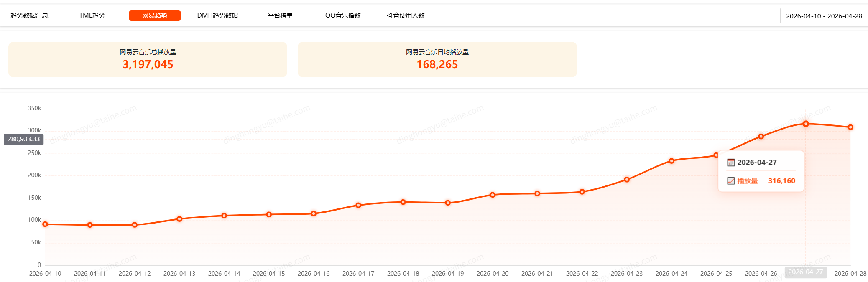Screen dimensions: 868x282
Task: Open the 抖音使用人数 tab
Action: click(x=406, y=15)
